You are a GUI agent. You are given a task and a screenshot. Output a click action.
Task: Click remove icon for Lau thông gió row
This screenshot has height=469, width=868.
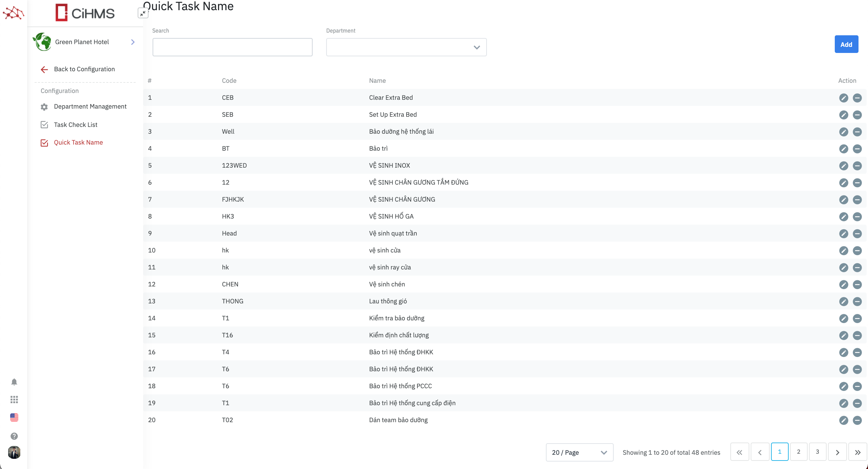click(857, 301)
